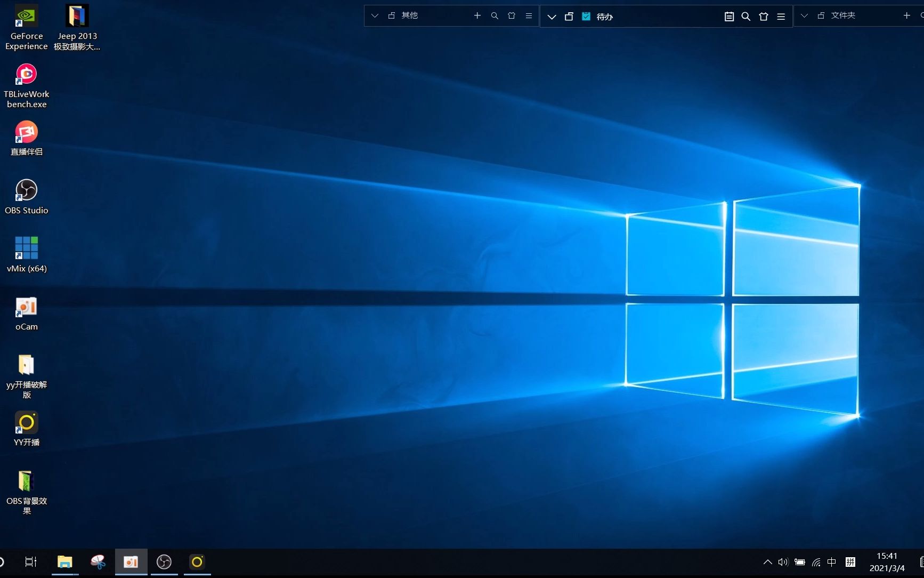
Task: Open the Jeep 2013 folder icon
Action: pos(77,28)
